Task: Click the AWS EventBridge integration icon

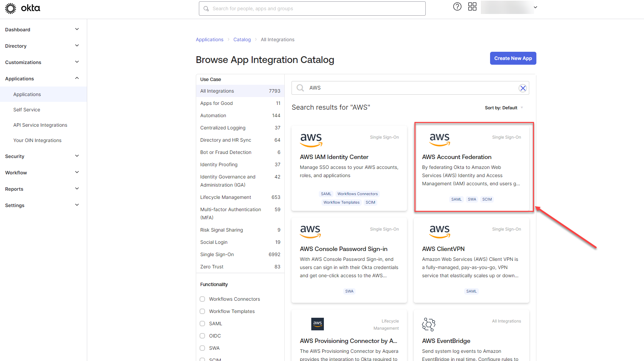Action: pyautogui.click(x=428, y=324)
